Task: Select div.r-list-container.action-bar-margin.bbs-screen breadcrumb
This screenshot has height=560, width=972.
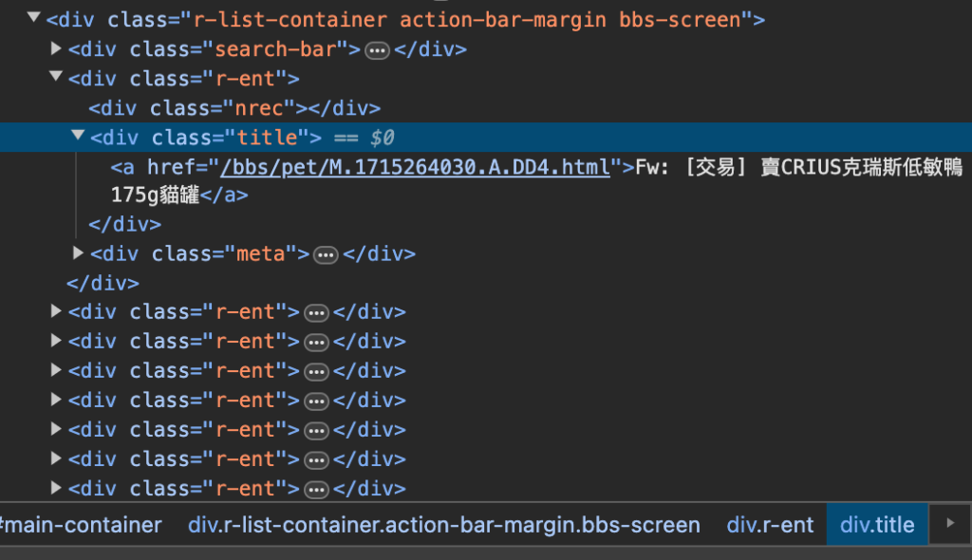Action: [x=444, y=525]
